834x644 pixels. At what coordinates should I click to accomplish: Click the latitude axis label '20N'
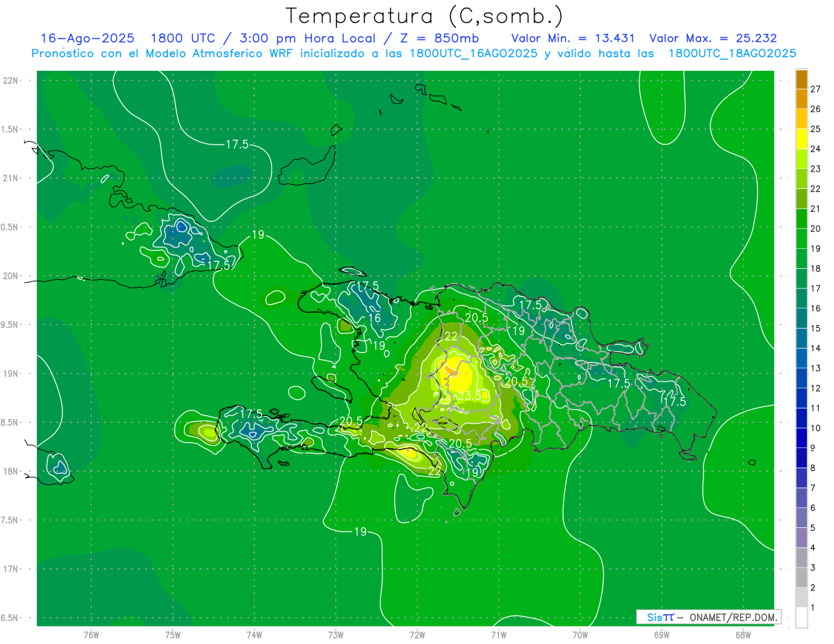pyautogui.click(x=10, y=276)
